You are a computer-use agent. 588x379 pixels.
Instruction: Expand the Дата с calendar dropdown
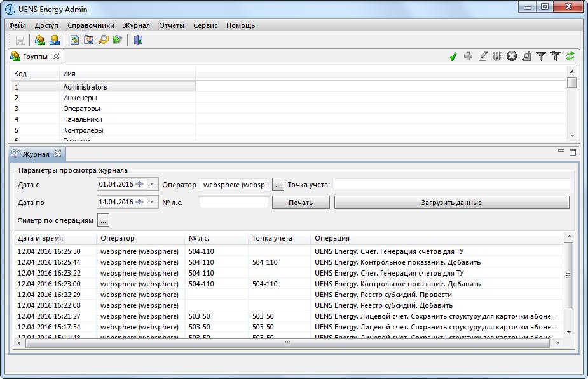(x=152, y=184)
